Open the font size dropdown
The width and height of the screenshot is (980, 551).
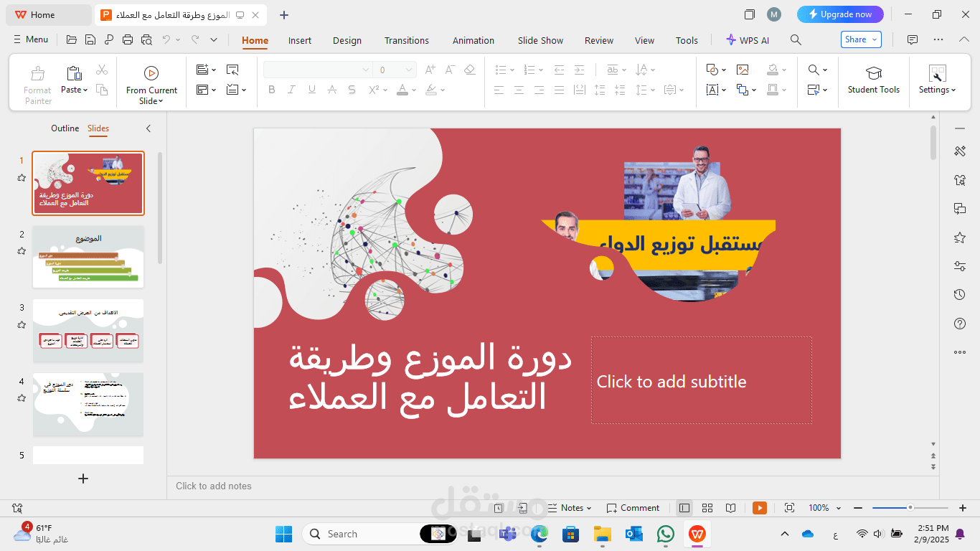point(409,70)
